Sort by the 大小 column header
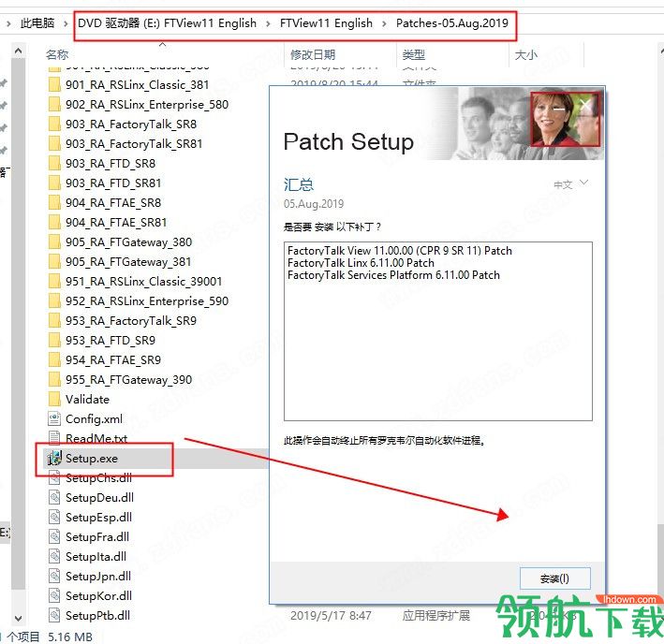Image resolution: width=664 pixels, height=644 pixels. click(x=526, y=54)
